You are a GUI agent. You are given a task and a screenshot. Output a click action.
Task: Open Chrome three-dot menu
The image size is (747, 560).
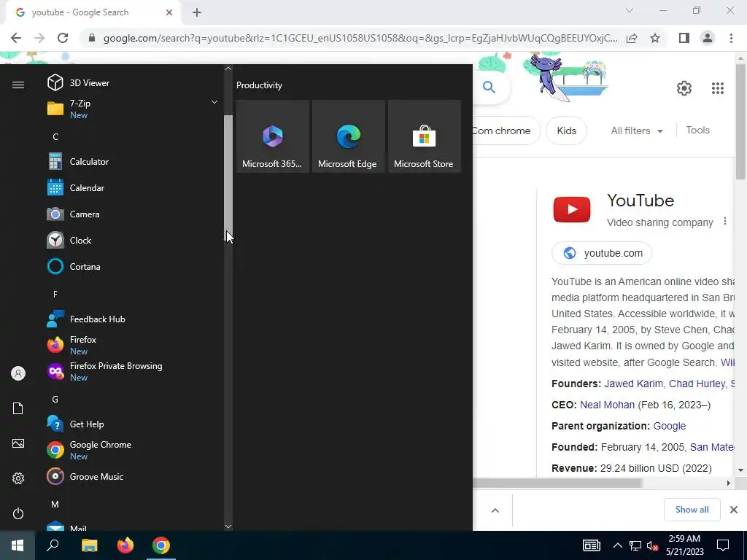(x=731, y=38)
